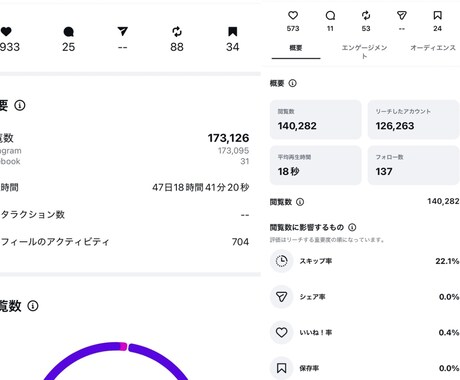The image size is (460, 380).
Task: Switch to the エンゲージメント tab
Action: point(364,51)
